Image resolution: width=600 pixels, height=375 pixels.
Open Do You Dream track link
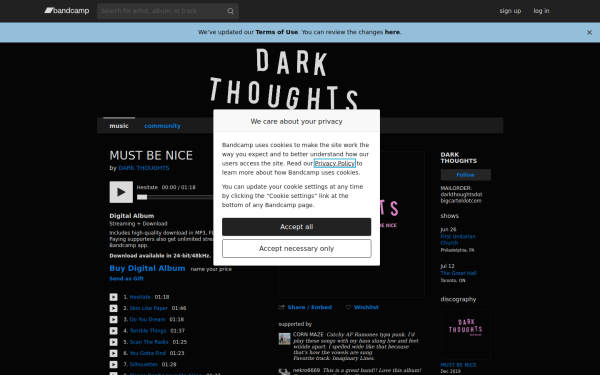147,320
